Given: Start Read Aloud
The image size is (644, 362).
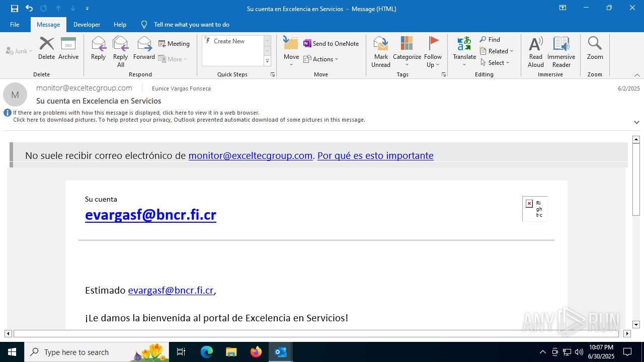Looking at the screenshot, I should tap(536, 52).
